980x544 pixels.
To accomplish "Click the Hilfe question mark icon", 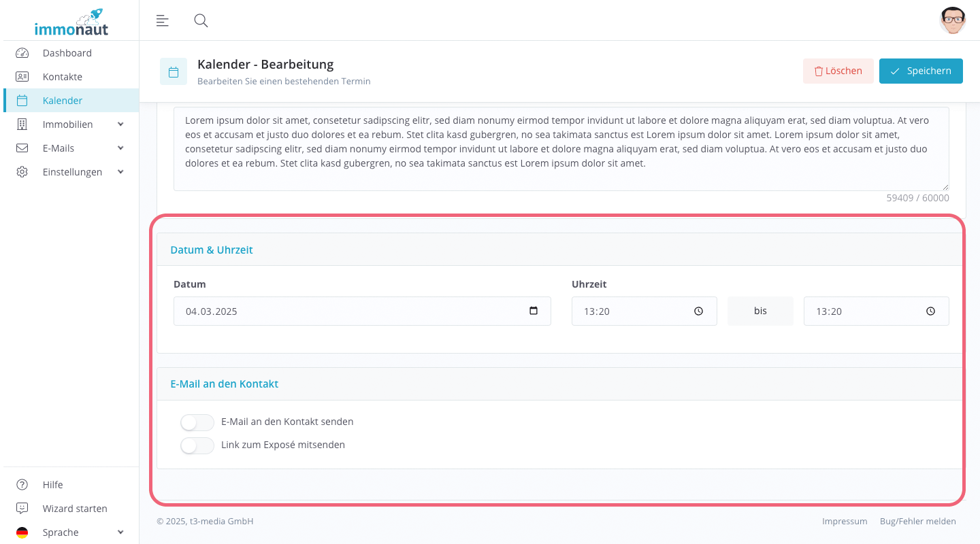I will click(22, 485).
